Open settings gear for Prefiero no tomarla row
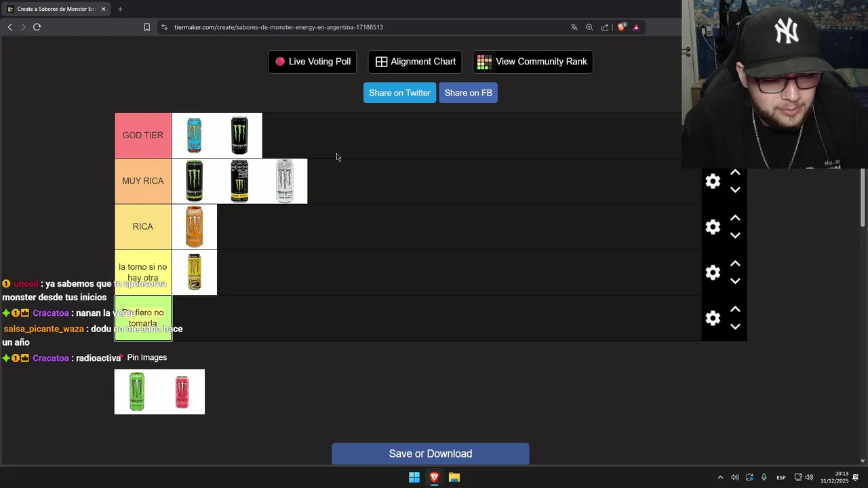The height and width of the screenshot is (488, 868). (x=713, y=318)
